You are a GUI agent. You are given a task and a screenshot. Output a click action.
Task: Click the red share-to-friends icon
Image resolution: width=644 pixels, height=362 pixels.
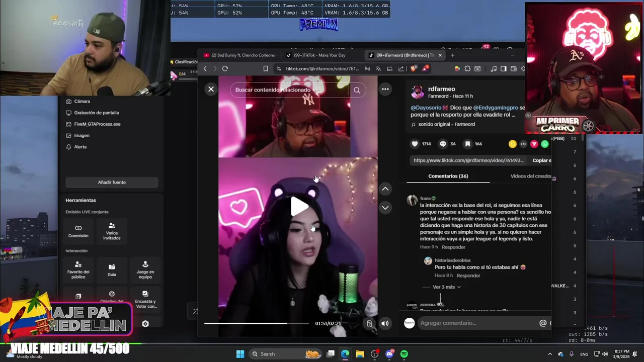pos(534,144)
